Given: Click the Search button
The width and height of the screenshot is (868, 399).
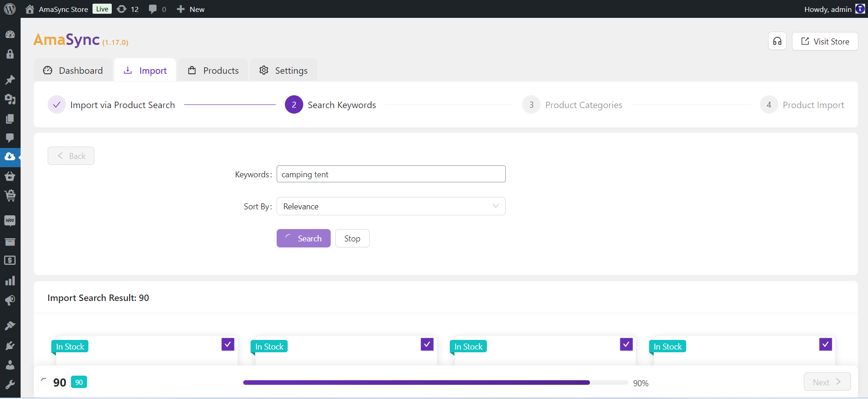Looking at the screenshot, I should point(304,238).
